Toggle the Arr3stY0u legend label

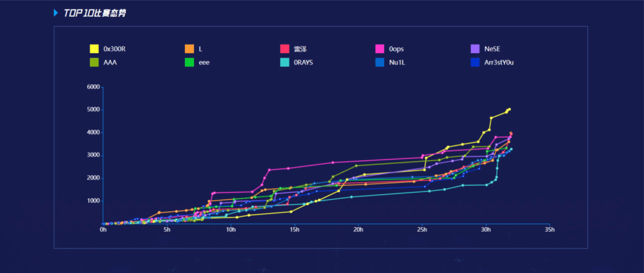[499, 62]
